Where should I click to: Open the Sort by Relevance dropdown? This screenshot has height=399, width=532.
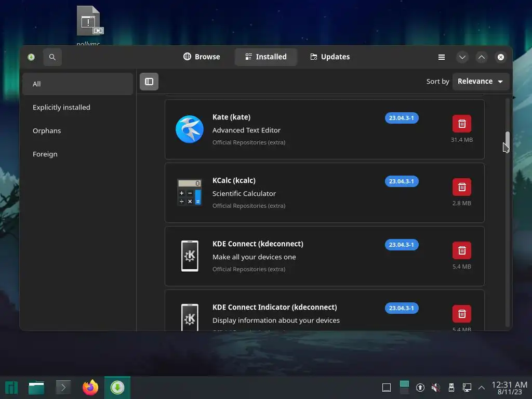(x=481, y=82)
